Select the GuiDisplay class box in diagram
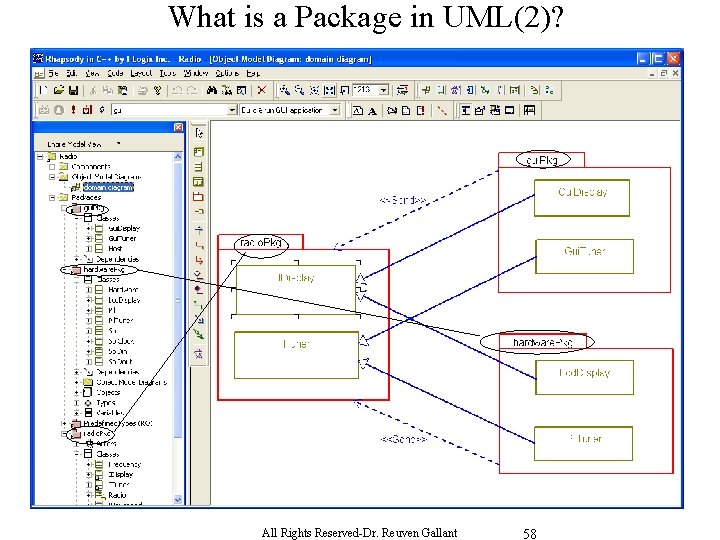 [582, 198]
